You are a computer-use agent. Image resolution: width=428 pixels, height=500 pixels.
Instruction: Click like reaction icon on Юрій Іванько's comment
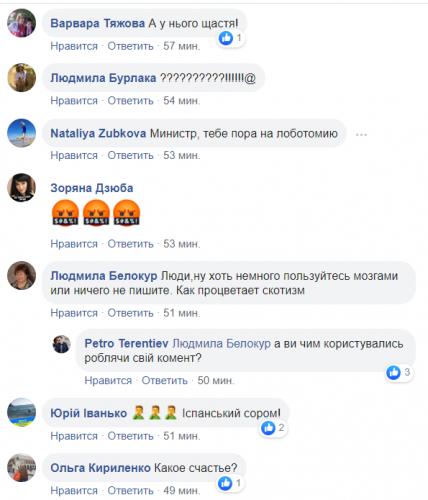click(268, 428)
